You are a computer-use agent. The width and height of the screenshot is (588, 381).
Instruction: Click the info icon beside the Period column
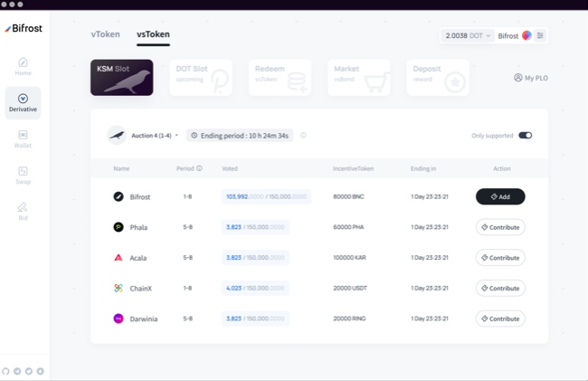[200, 168]
